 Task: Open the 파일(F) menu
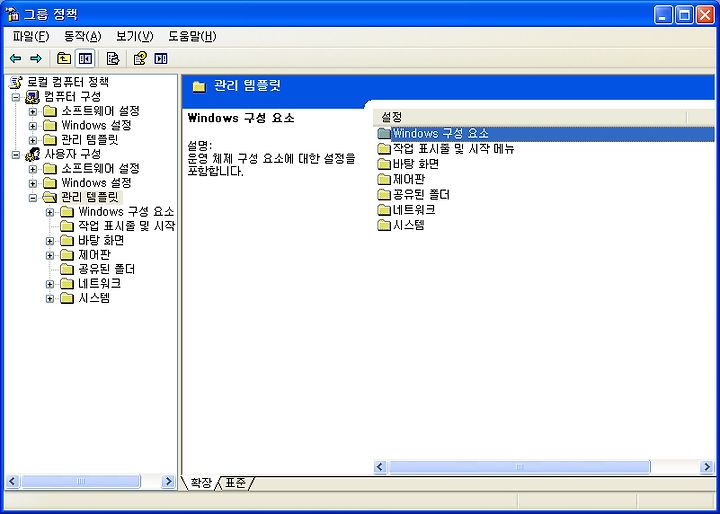[x=31, y=36]
